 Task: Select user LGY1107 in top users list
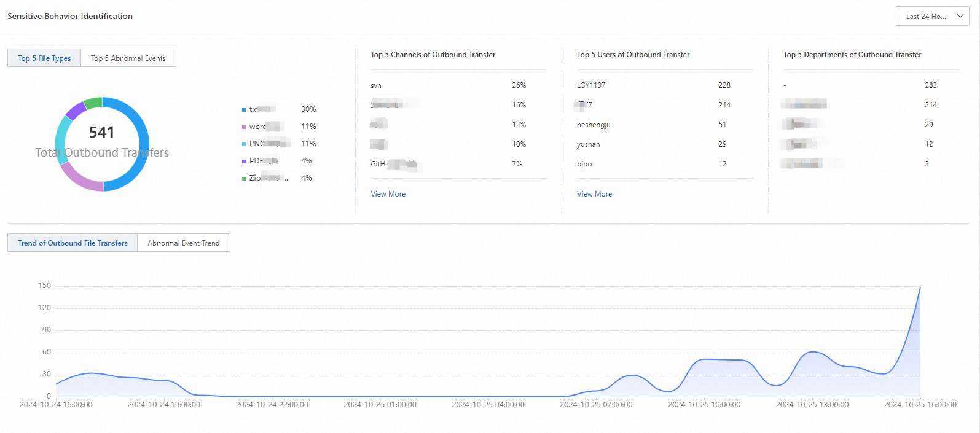(x=591, y=85)
